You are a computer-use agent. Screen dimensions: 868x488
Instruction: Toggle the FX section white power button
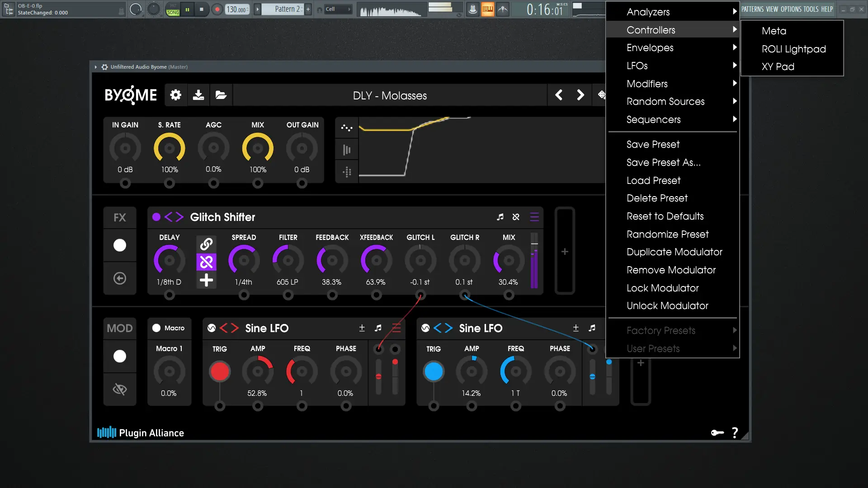[120, 245]
